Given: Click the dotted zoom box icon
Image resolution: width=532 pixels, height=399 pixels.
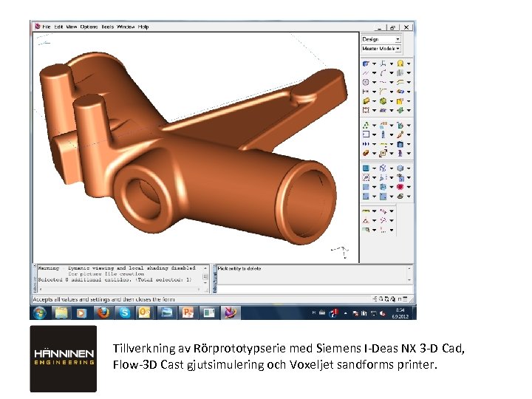Looking at the screenshot, I should click(x=366, y=177).
